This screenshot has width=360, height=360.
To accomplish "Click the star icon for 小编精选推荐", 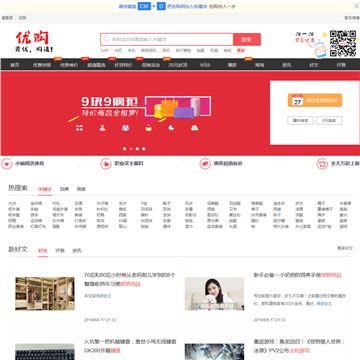I will pyautogui.click(x=6, y=164).
